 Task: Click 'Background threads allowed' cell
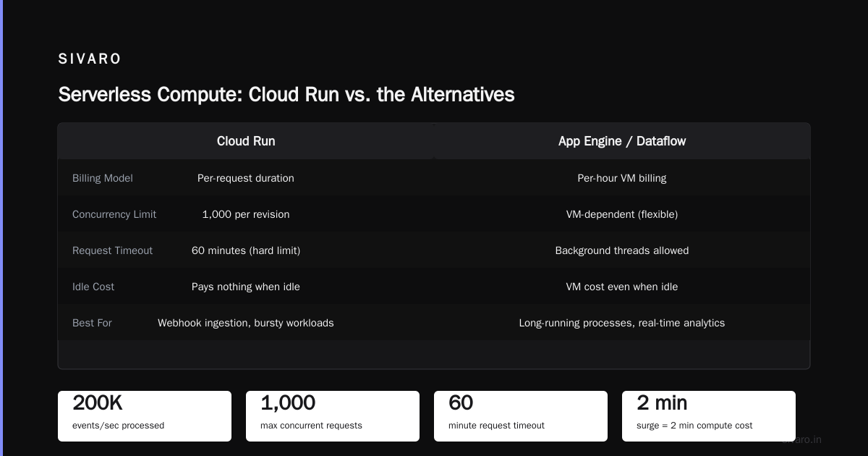click(x=622, y=250)
